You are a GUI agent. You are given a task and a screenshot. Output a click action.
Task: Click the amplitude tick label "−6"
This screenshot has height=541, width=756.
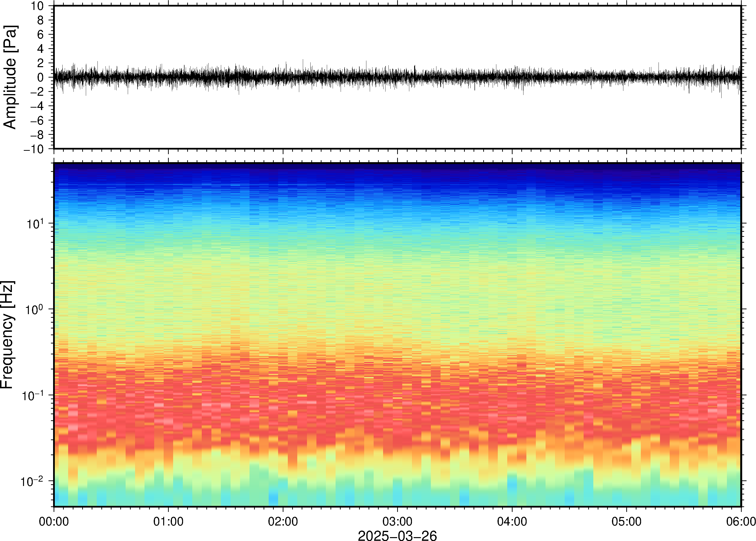point(37,120)
